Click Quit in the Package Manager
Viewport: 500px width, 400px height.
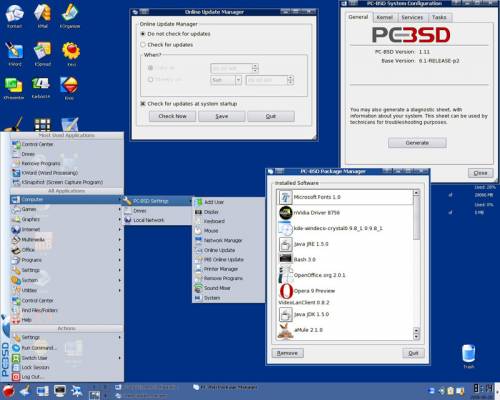pos(413,353)
